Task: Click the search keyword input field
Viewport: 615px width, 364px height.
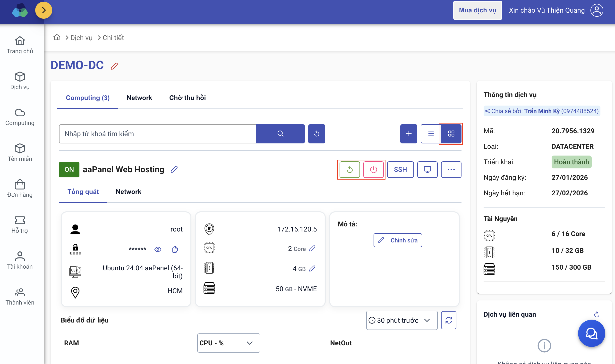Action: [157, 134]
